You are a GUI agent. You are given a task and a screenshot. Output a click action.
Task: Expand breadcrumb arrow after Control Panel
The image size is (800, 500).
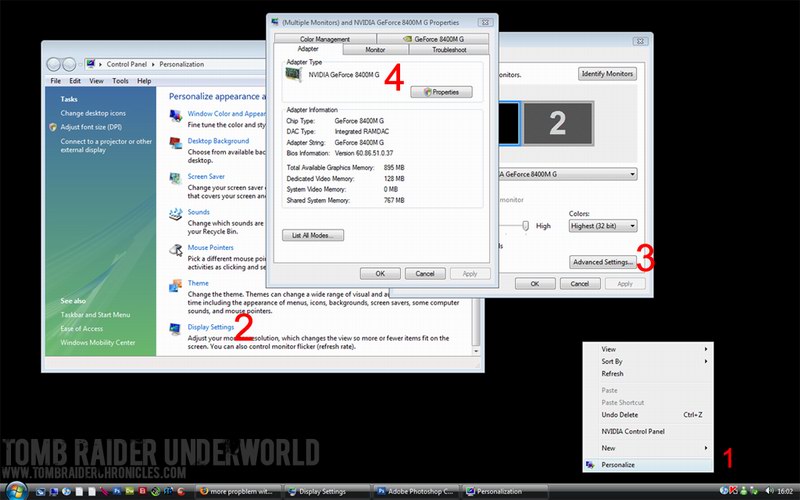pos(153,64)
